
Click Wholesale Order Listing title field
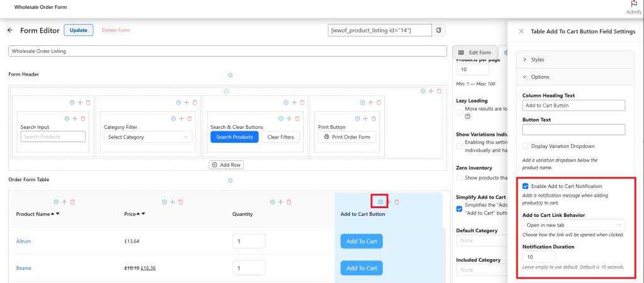(x=228, y=51)
